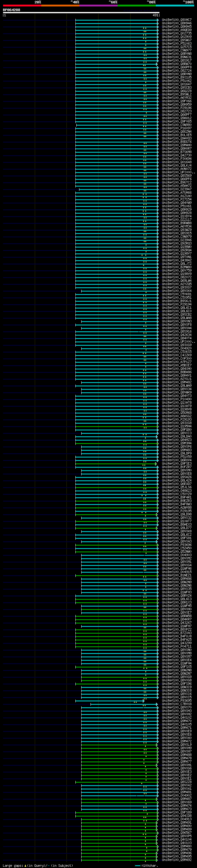Select the UniRef100_Q9M3H4 label

coord(176,443)
